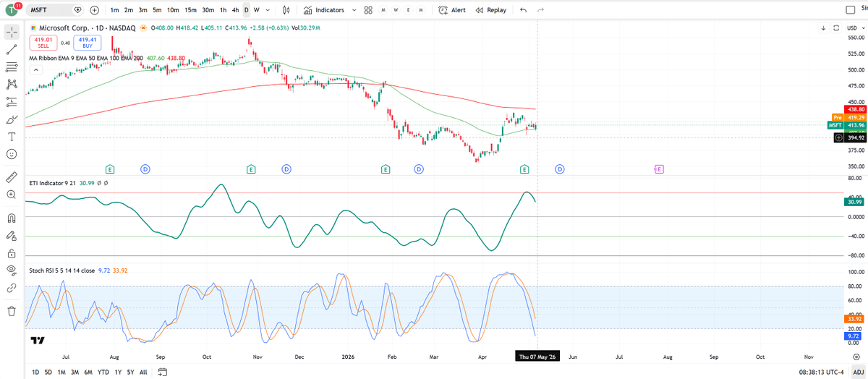The width and height of the screenshot is (868, 379).
Task: Switch to the 4h interval
Action: click(x=236, y=10)
